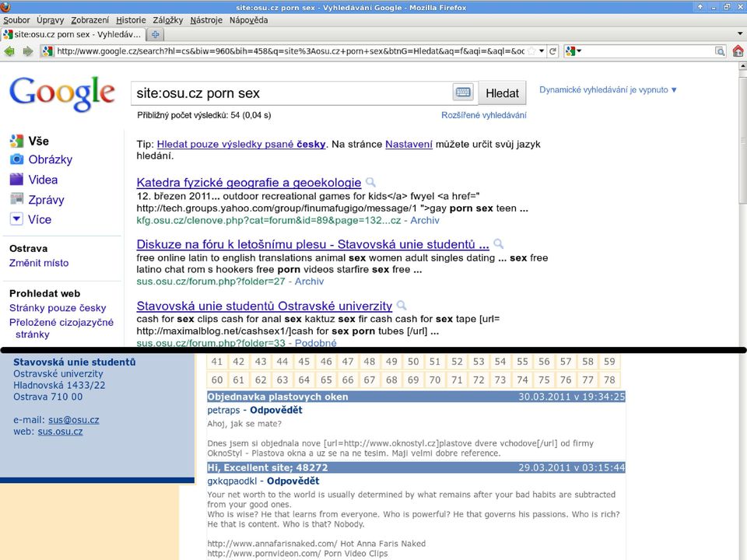Open the search engine selector dropdown
747x560 pixels.
click(573, 51)
